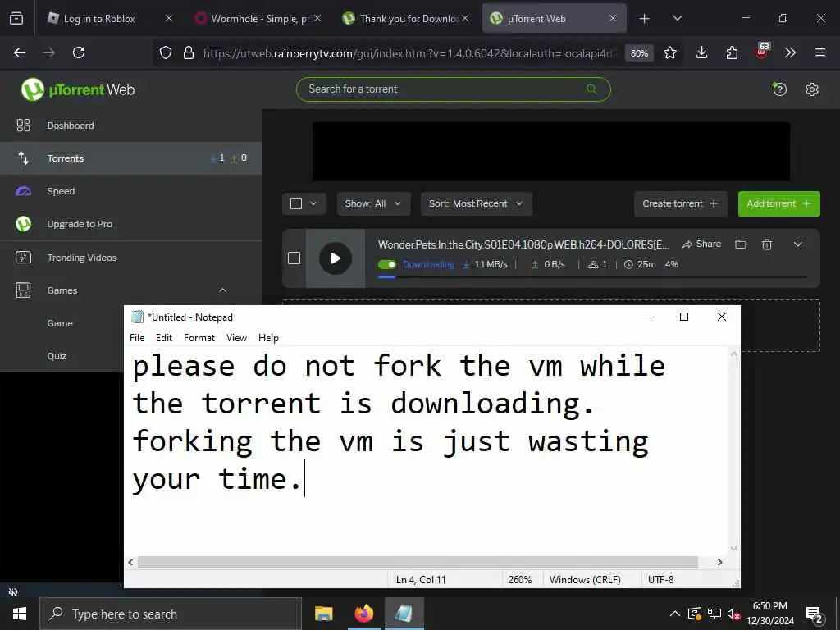Click the tracking protection shield icon
Viewport: 840px width, 630px height.
[x=166, y=52]
